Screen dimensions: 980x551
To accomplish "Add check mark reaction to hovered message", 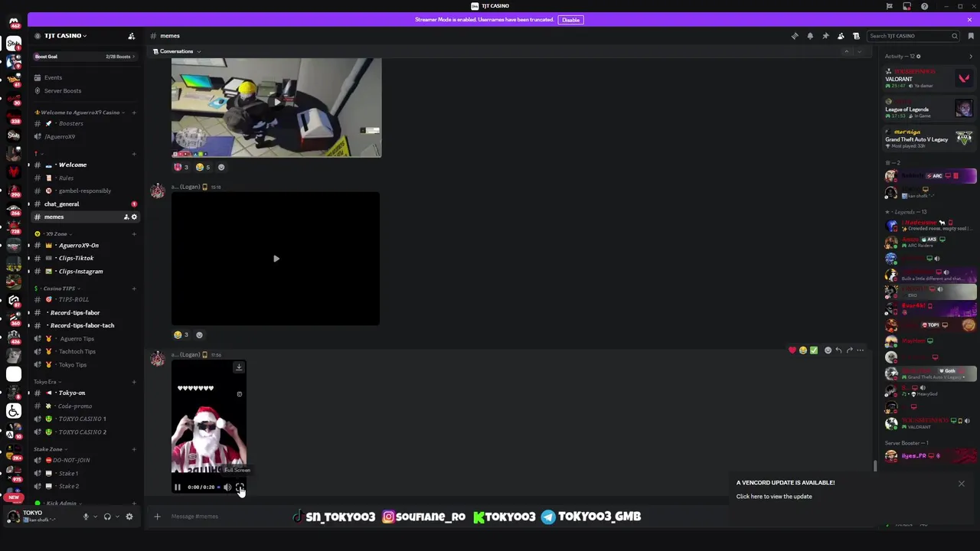I will tap(814, 350).
